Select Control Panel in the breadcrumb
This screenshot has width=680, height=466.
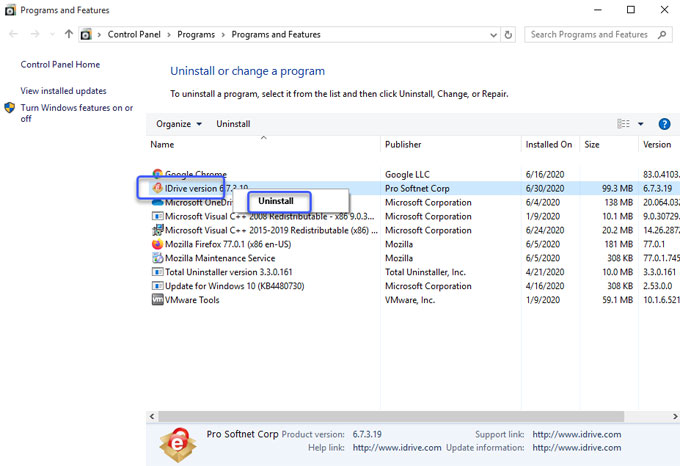point(134,35)
